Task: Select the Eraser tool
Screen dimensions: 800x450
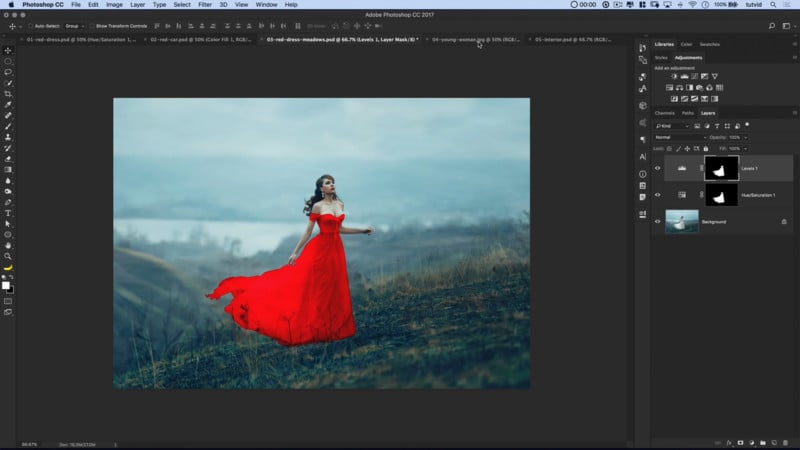Action: point(8,159)
